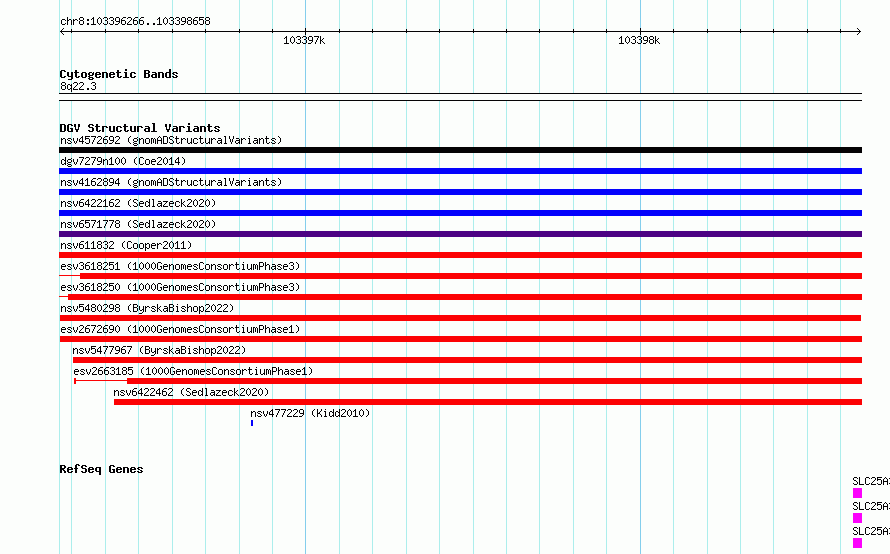Viewport: 890px width, 554px height.
Task: Click the right arrow of the ruler
Action: click(x=858, y=32)
